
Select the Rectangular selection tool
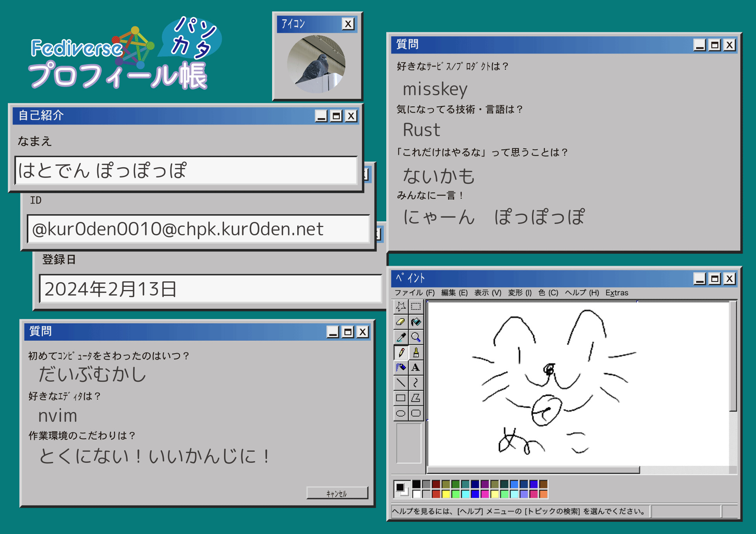pyautogui.click(x=416, y=307)
